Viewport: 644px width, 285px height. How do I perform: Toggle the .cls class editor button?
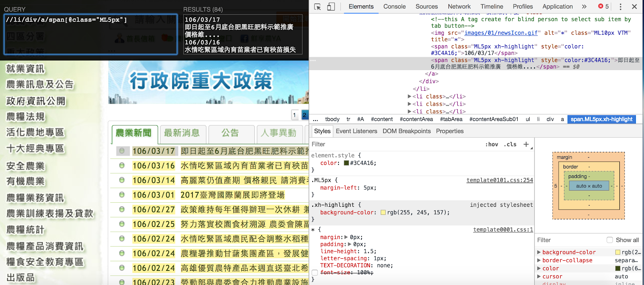pos(510,144)
